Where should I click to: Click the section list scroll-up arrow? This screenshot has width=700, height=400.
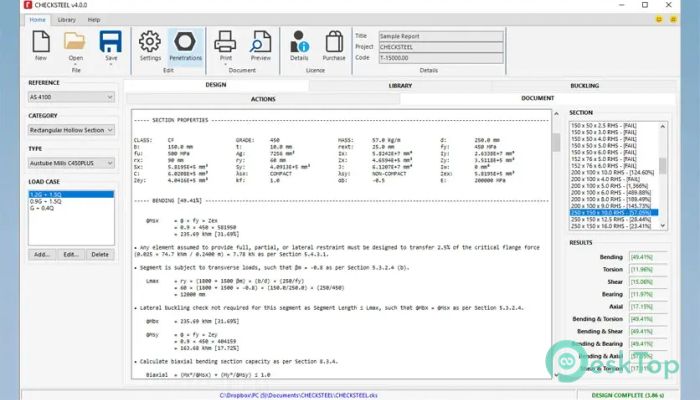tap(662, 126)
